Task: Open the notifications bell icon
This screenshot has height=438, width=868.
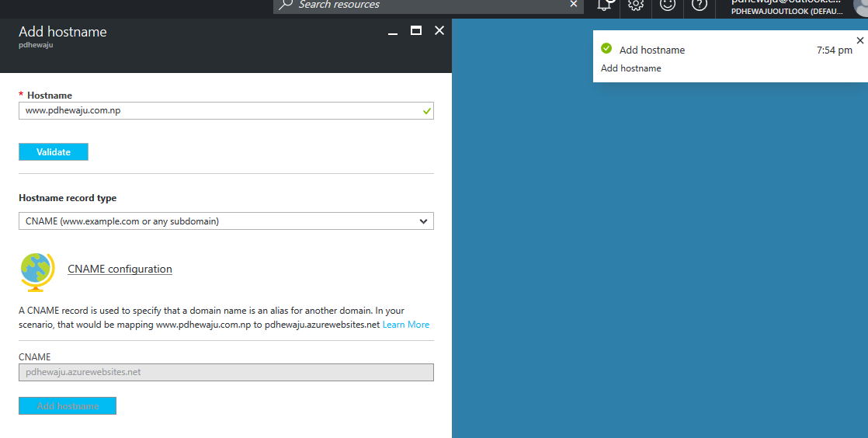Action: click(605, 5)
